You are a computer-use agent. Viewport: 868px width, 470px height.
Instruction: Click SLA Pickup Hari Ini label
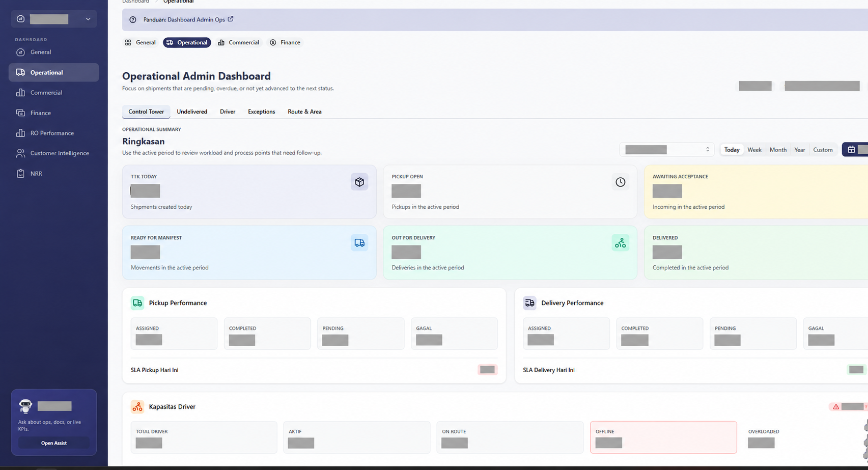click(155, 370)
